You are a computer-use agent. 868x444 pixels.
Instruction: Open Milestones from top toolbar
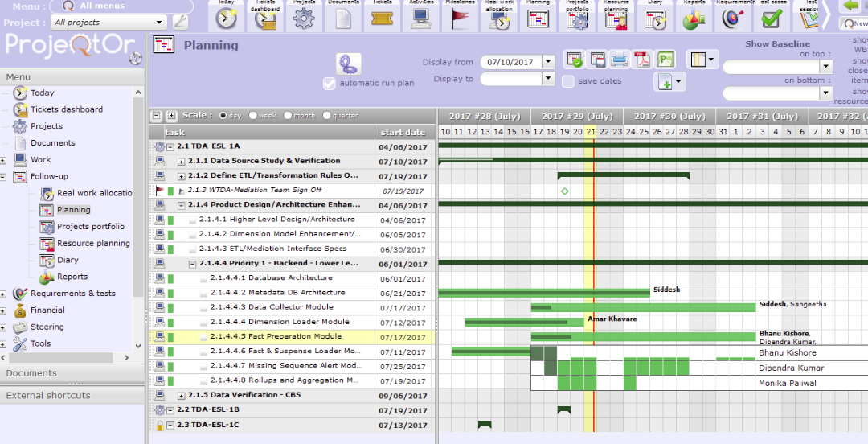coord(461,18)
